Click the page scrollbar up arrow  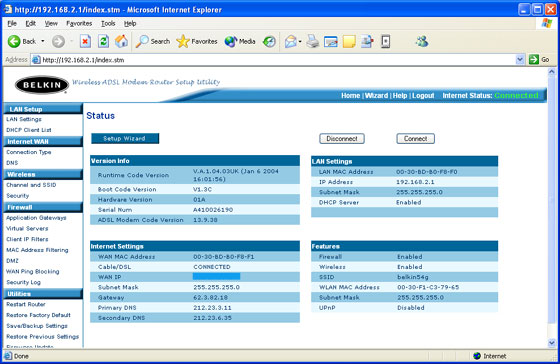coord(552,72)
